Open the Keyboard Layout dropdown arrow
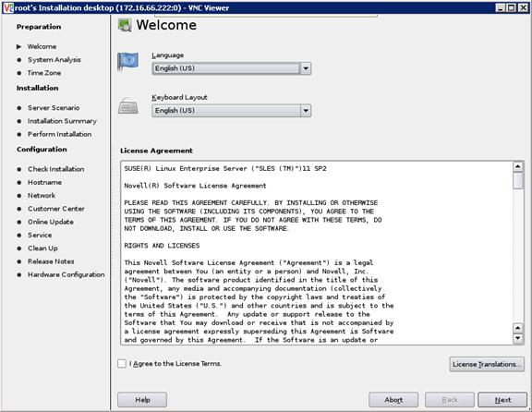Image resolution: width=532 pixels, height=412 pixels. pos(306,111)
